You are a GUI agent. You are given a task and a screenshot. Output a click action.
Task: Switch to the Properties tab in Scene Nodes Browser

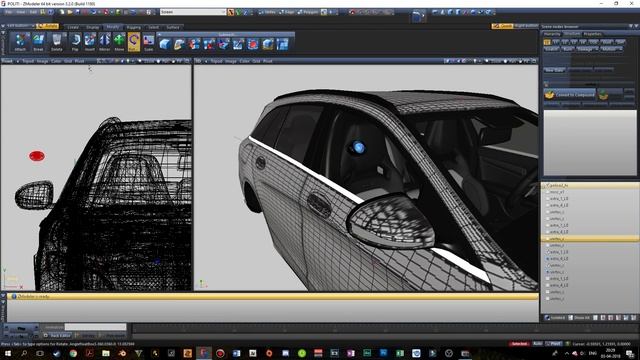click(592, 34)
